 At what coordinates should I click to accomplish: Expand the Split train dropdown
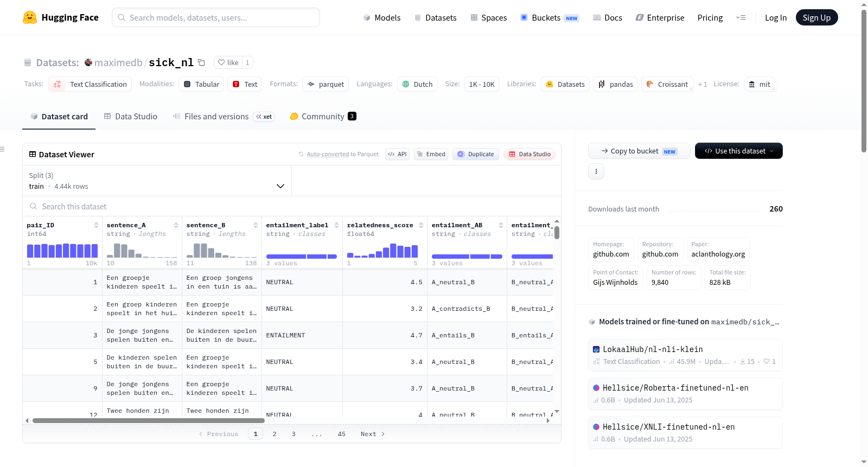click(157, 181)
